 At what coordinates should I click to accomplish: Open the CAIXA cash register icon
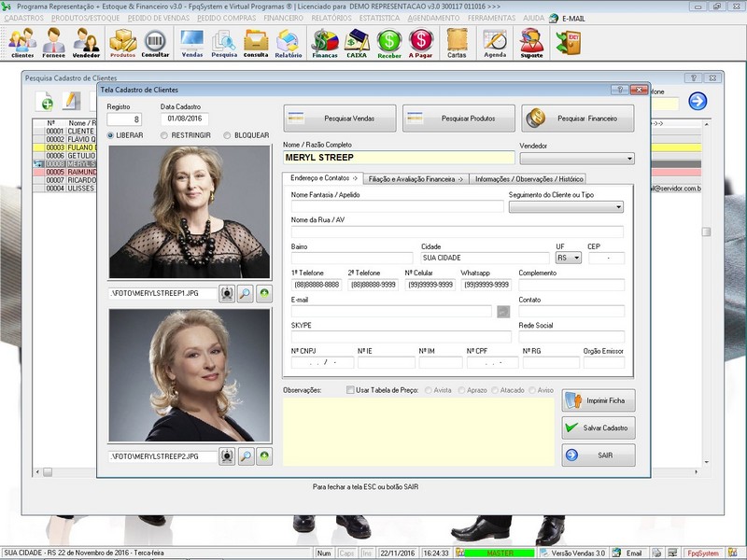(357, 42)
